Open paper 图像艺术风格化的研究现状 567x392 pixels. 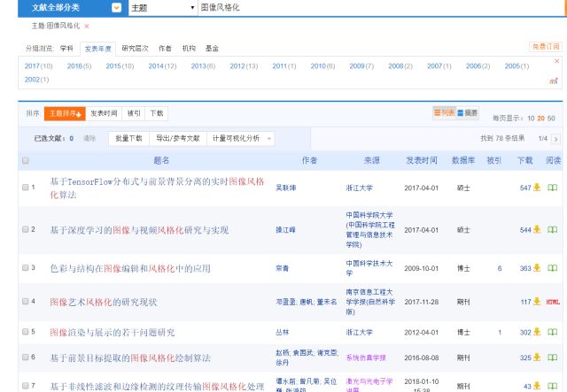pyautogui.click(x=104, y=302)
